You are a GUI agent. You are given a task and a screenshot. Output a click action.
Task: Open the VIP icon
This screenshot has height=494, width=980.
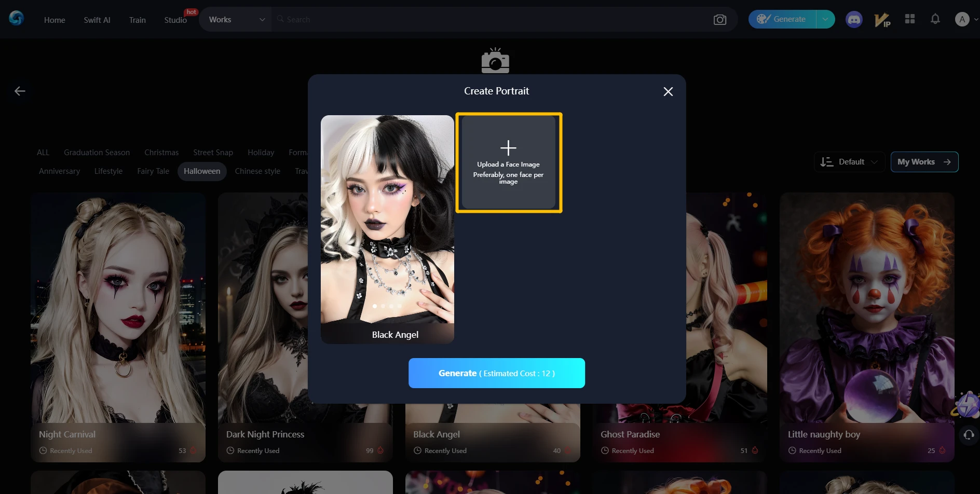click(x=882, y=20)
